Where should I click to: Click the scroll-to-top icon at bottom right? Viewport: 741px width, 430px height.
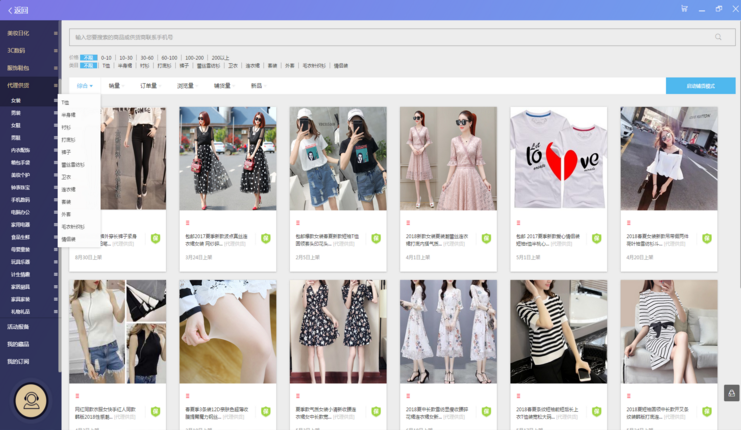coord(730,393)
